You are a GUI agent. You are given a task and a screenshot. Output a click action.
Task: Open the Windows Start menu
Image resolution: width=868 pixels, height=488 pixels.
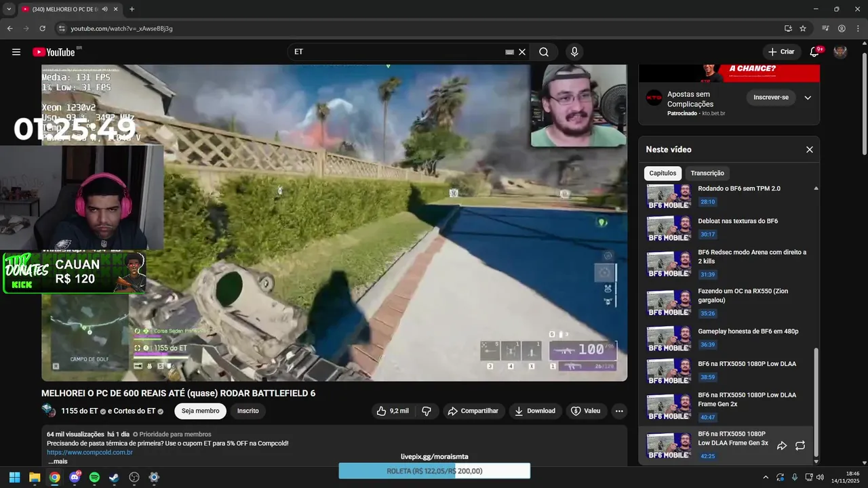point(15,477)
